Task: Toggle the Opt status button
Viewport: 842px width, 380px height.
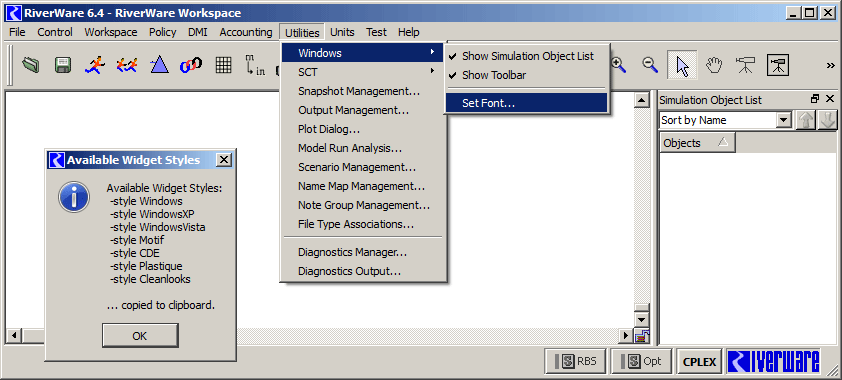Action: pyautogui.click(x=642, y=361)
